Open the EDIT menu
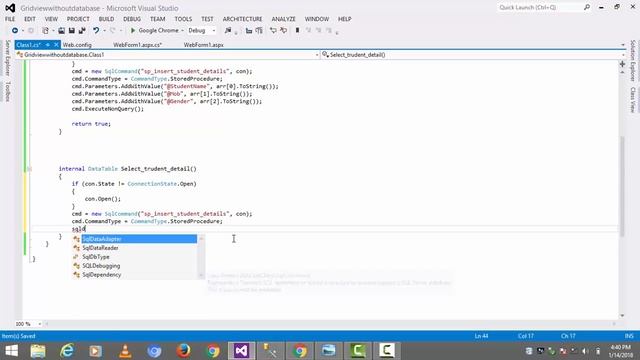The height and width of the screenshot is (360, 640). coord(30,19)
